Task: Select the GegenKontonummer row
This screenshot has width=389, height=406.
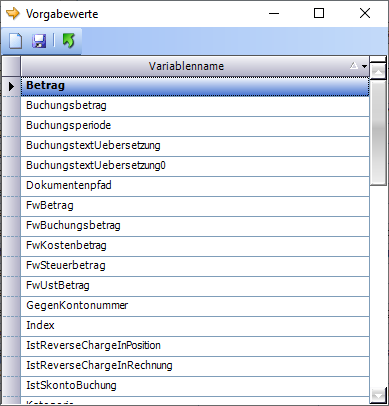Action: coord(195,306)
